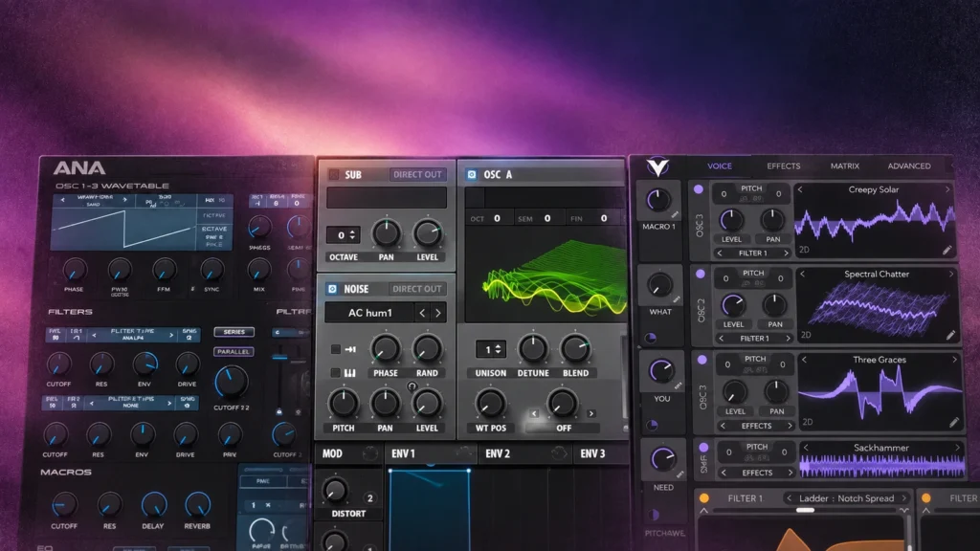Toggle the Serum NOISE oscillator power
Image resolution: width=980 pixels, height=551 pixels.
tap(332, 289)
